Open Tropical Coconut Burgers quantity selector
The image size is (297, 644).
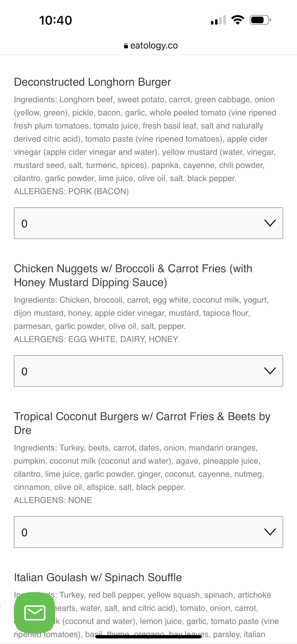point(148,532)
